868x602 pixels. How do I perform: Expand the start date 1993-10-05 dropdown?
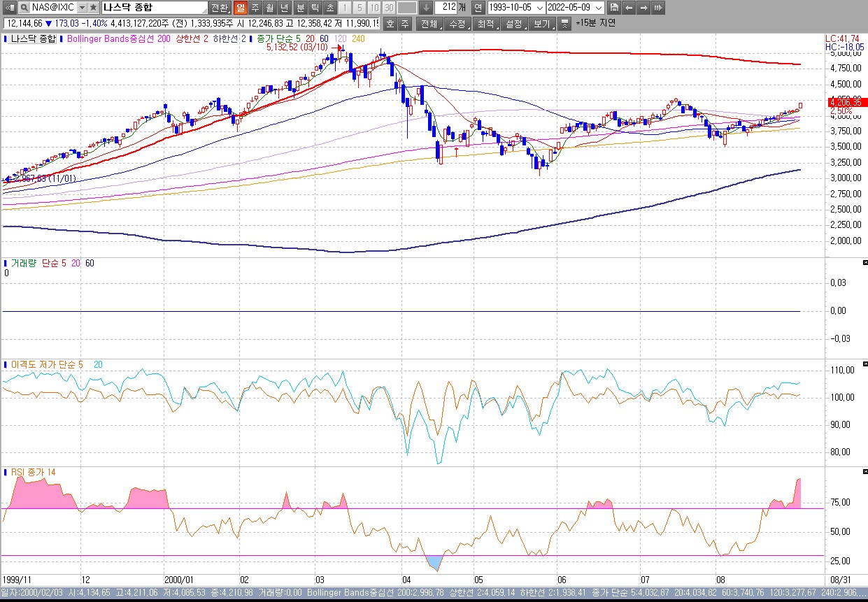tap(539, 8)
